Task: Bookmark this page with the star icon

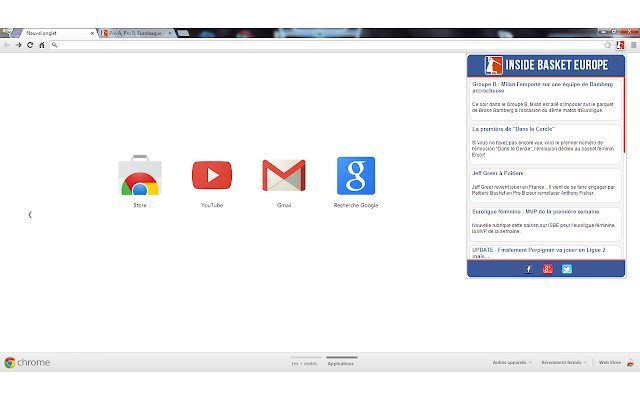Action: pos(608,45)
